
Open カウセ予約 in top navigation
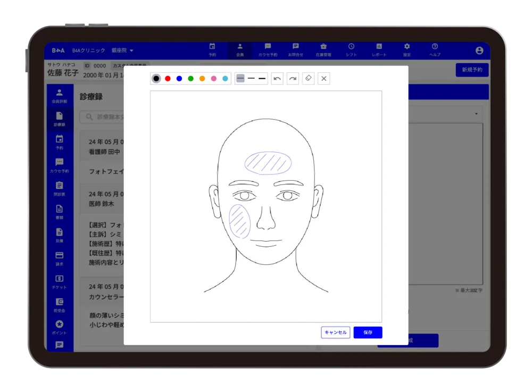[268, 50]
